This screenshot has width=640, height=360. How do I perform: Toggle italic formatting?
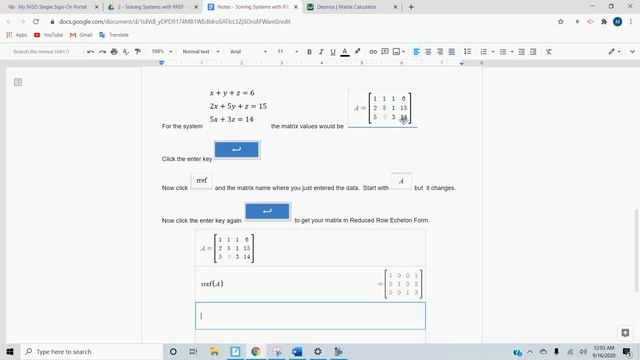321,51
